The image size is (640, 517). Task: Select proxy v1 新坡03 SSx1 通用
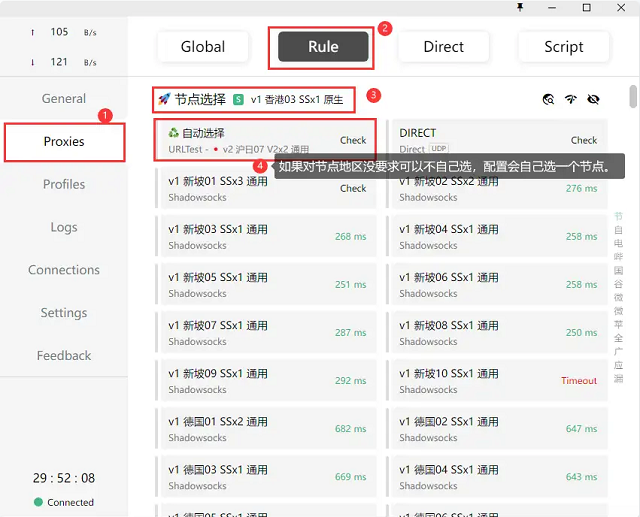[x=265, y=236]
